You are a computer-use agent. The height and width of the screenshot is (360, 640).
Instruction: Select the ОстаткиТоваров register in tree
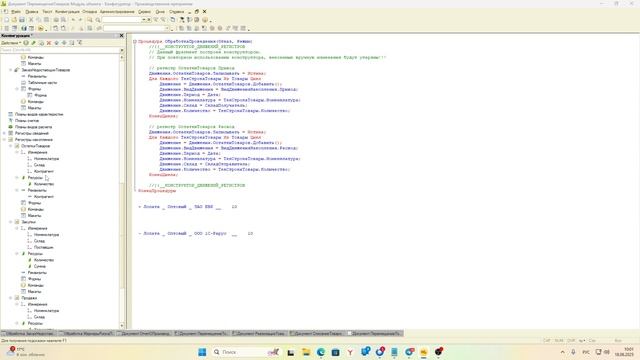pyautogui.click(x=36, y=146)
